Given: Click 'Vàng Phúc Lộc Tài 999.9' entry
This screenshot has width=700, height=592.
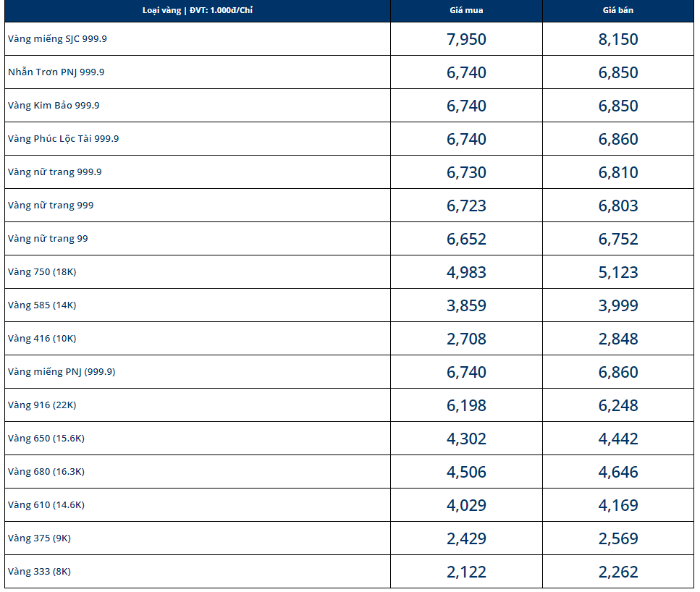Looking at the screenshot, I should point(64,139).
